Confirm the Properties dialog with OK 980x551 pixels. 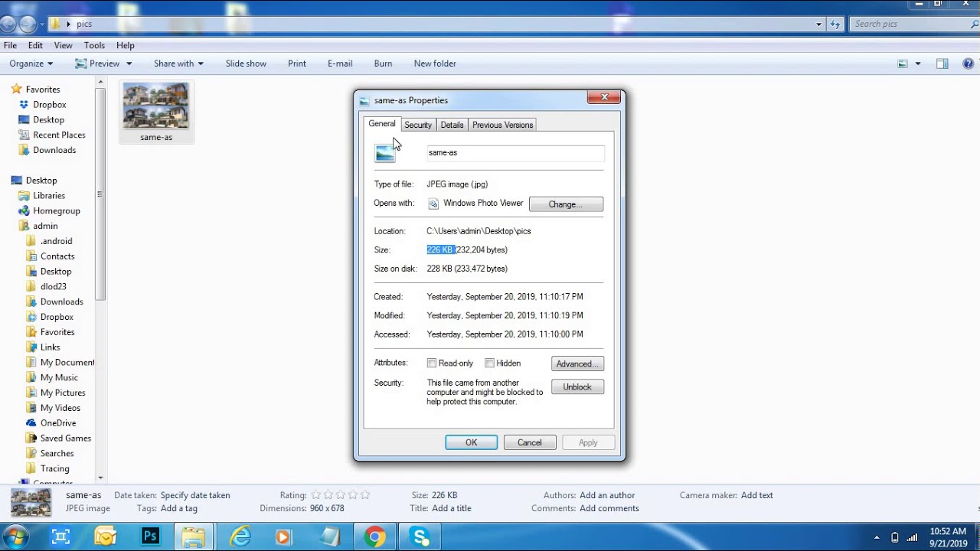point(471,442)
